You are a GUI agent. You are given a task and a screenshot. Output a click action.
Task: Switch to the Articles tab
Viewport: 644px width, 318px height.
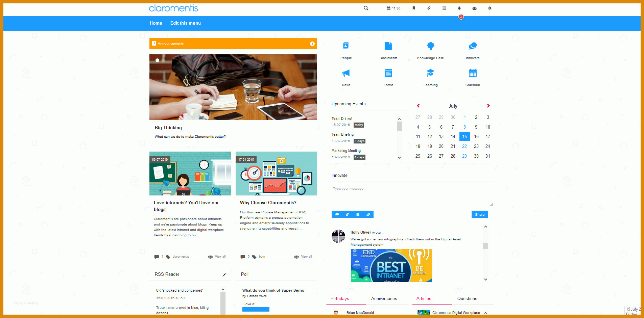(424, 299)
